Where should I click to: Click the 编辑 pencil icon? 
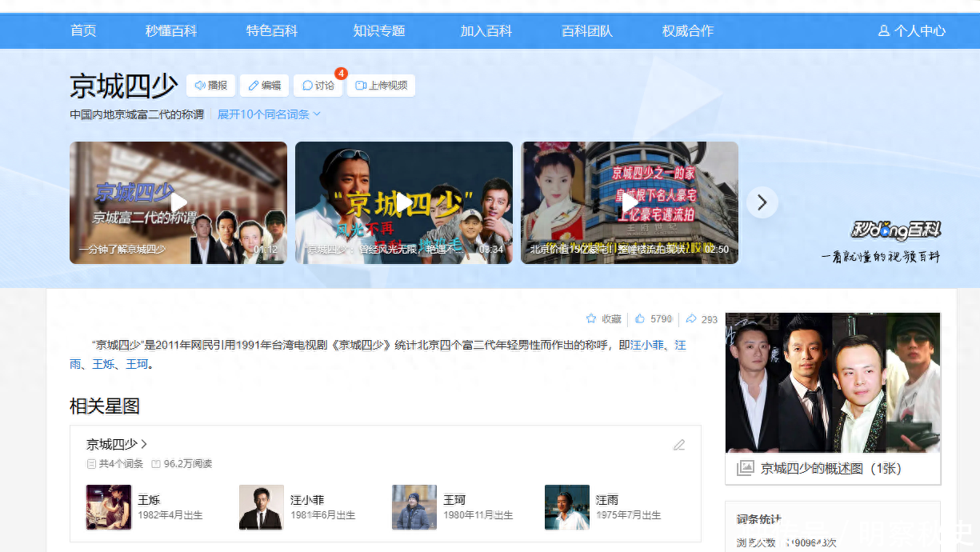(264, 86)
